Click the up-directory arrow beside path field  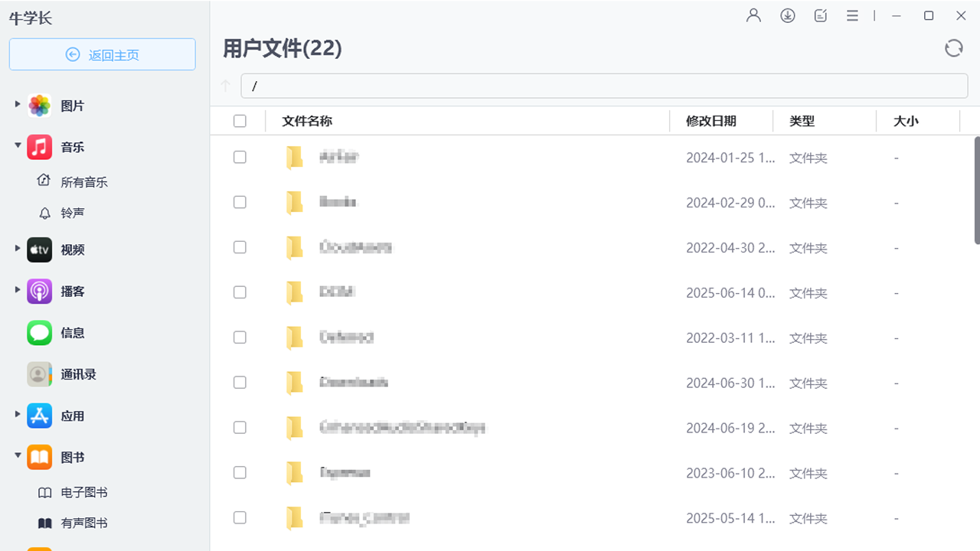(x=226, y=86)
